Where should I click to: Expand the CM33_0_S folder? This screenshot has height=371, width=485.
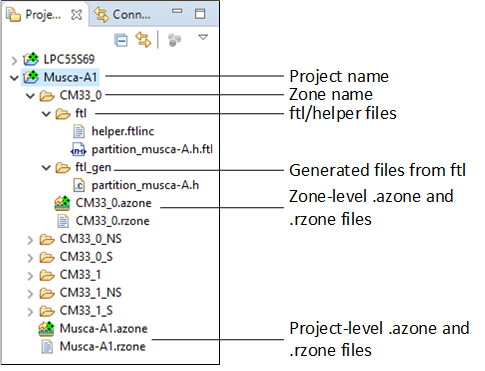click(x=30, y=258)
